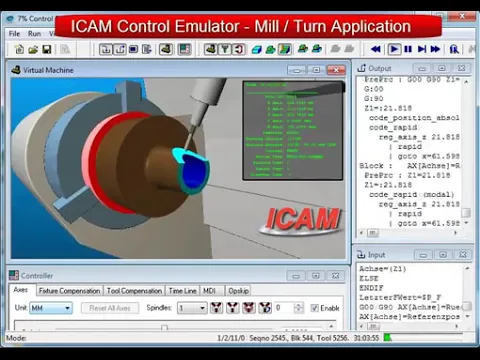Viewport: 480px width, 360px height.
Task: Click the machine view toolbar icon
Action: tap(166, 49)
